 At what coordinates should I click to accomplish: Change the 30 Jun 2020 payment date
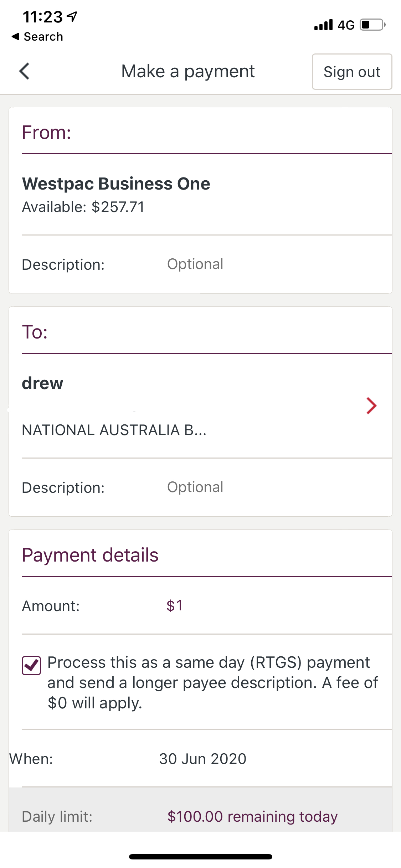tap(202, 759)
